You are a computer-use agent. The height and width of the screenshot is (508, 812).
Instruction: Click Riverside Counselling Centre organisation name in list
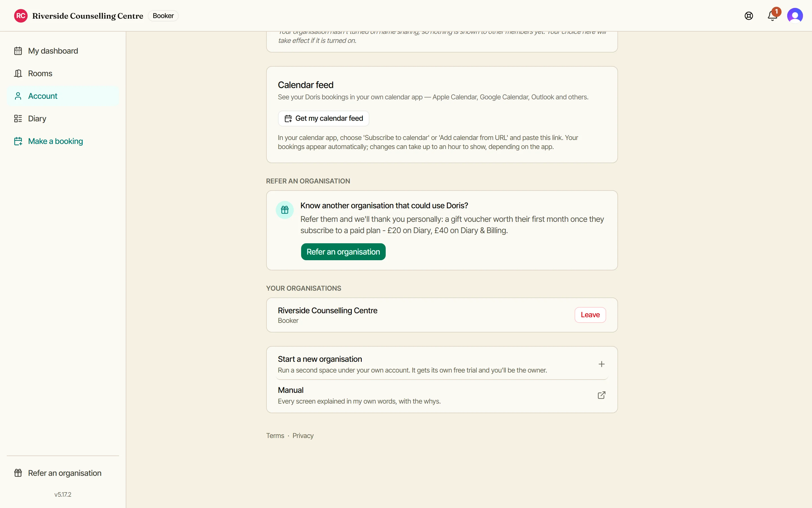[x=328, y=310]
